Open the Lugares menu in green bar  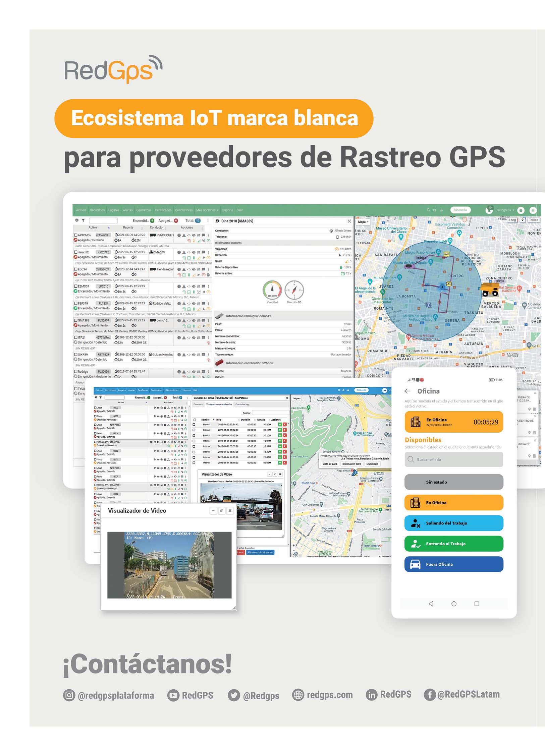click(x=114, y=210)
